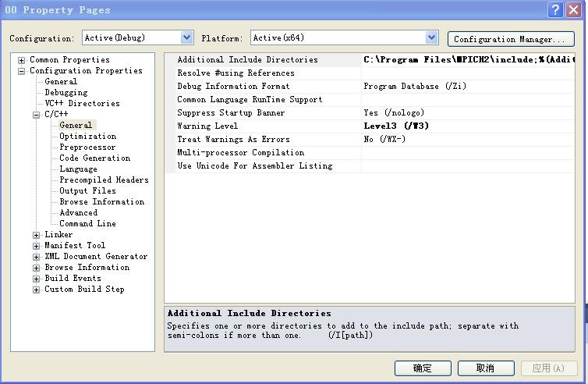Click Resolve #using References empty value
Image resolution: width=588 pixels, height=384 pixels.
click(468, 73)
